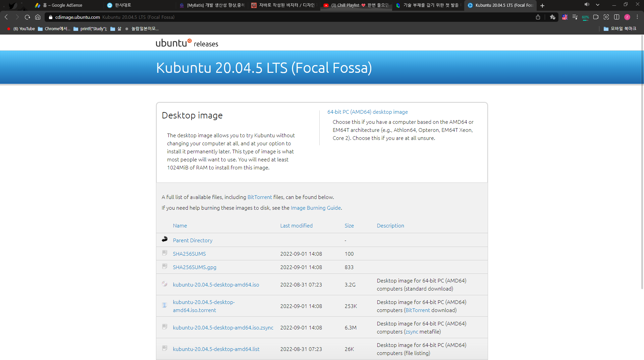Click BitTorrent link in torrent row description
This screenshot has width=644, height=360.
pyautogui.click(x=418, y=310)
